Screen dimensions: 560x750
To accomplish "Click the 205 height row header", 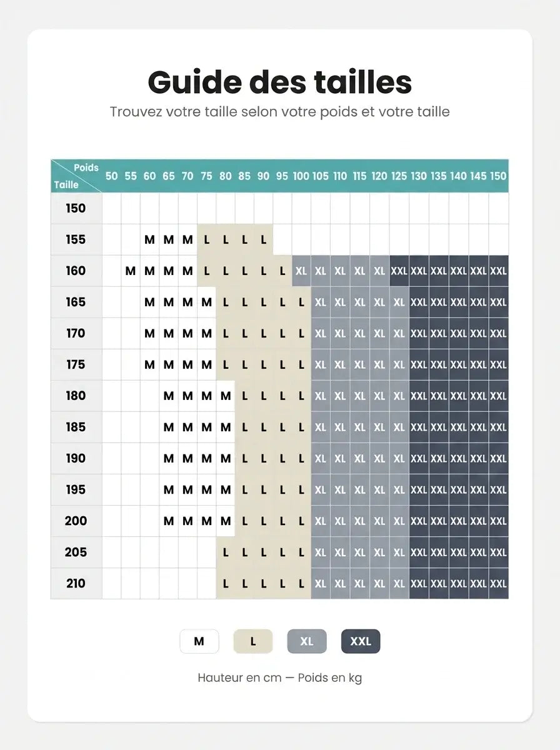I will click(x=76, y=552).
